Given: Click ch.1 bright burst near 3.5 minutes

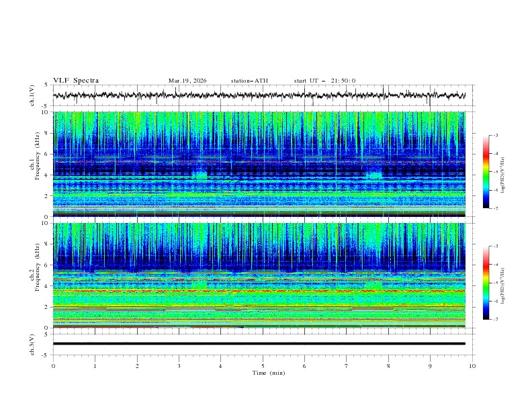Looking at the screenshot, I should (199, 174).
